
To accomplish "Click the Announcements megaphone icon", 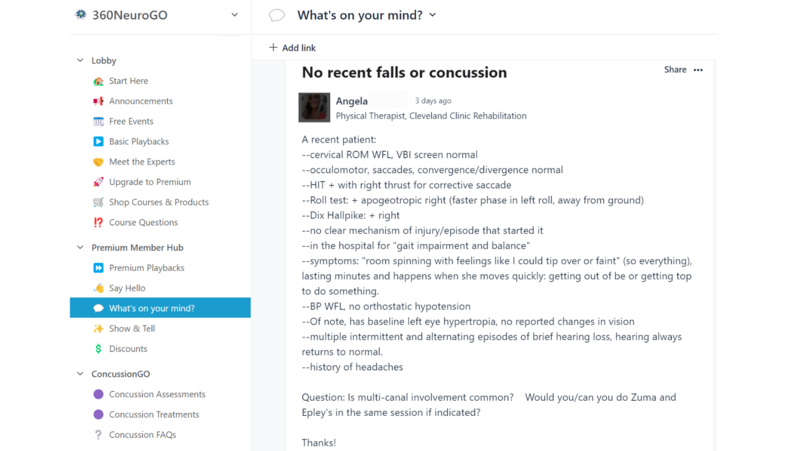I will tap(98, 101).
